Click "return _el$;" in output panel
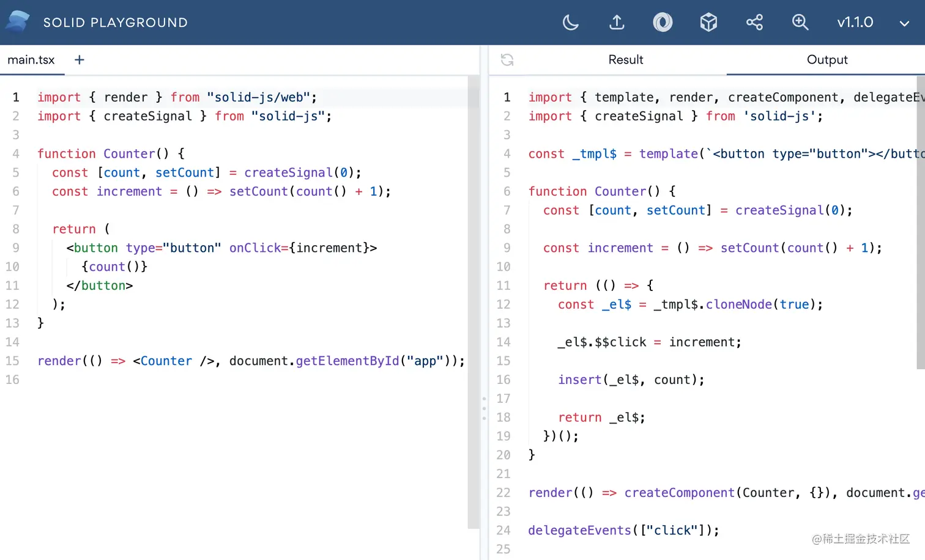Screen dimensions: 925x560 click(601, 418)
